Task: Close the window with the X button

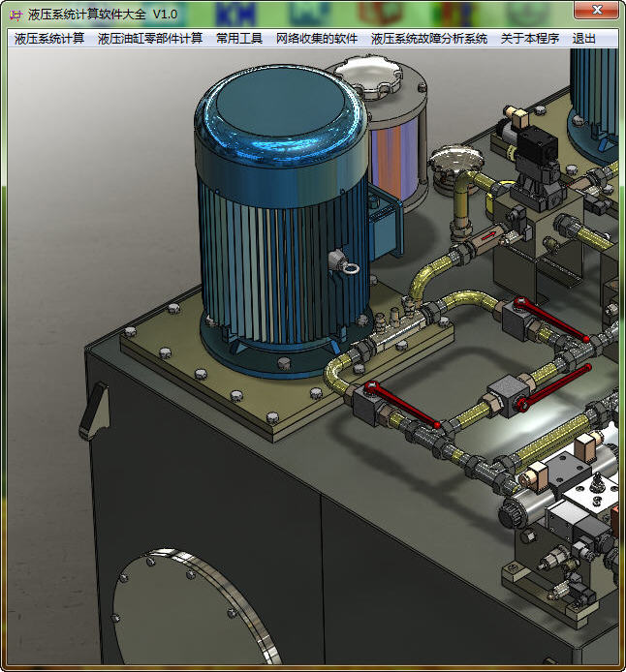Action: pos(596,10)
